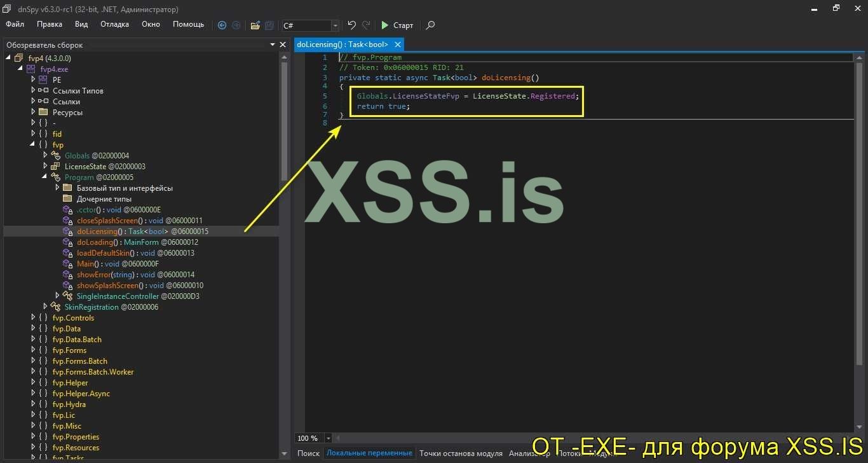The image size is (868, 463).
Task: Open the Точки останова модуля tab
Action: coord(461,453)
